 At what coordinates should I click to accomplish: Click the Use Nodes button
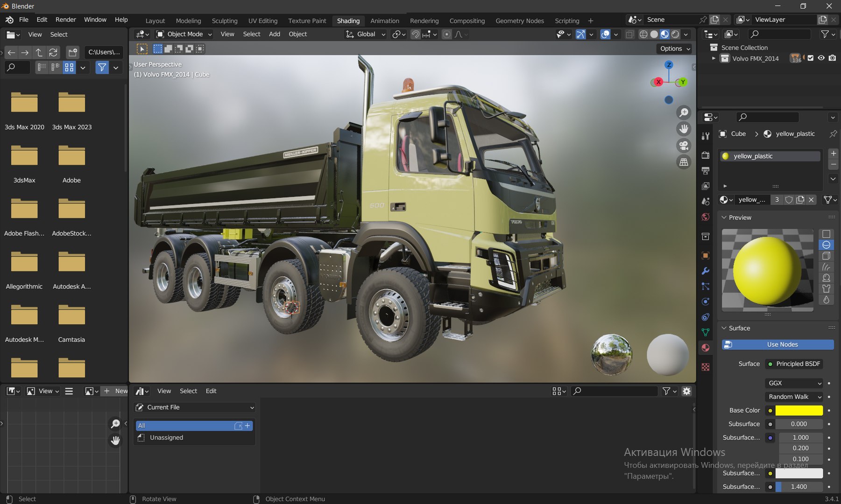778,344
